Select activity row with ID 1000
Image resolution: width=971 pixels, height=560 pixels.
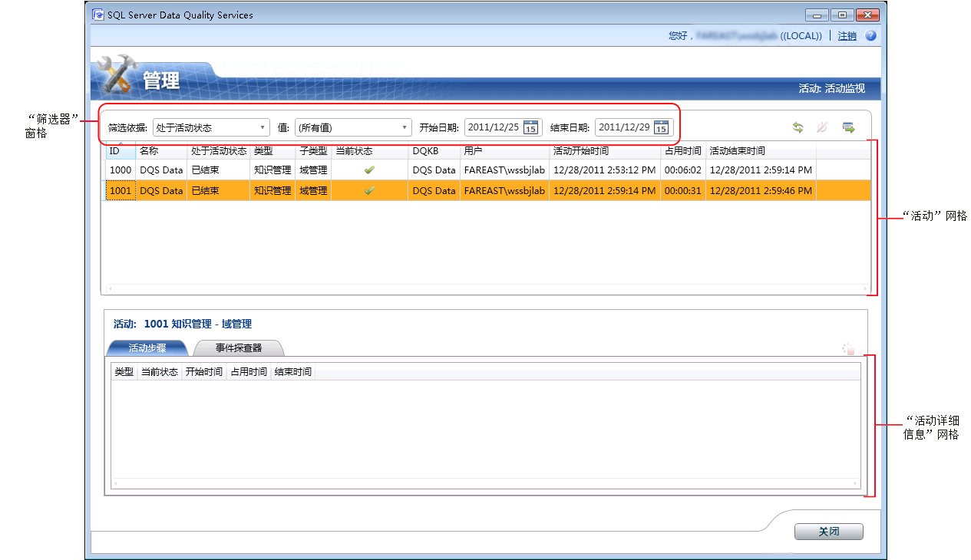121,170
